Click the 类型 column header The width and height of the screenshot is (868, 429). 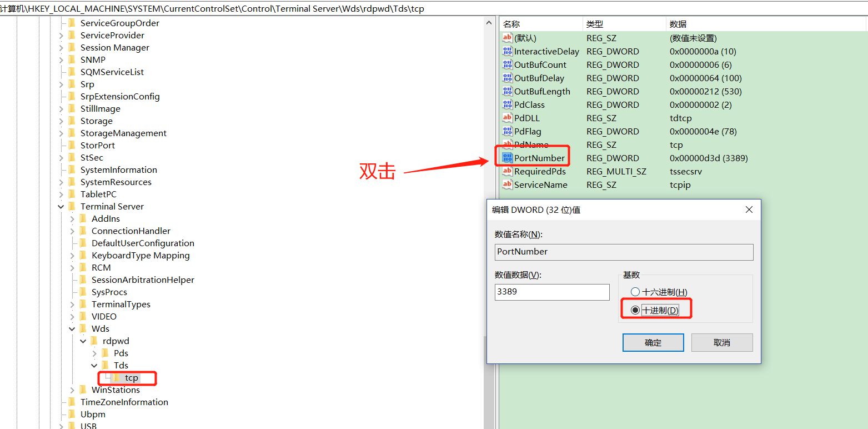coord(595,24)
